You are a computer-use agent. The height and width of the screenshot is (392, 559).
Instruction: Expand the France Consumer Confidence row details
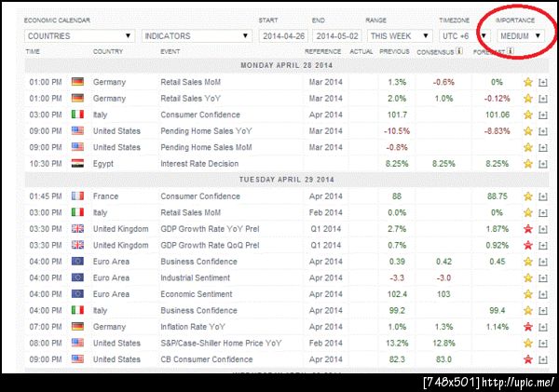pos(542,196)
